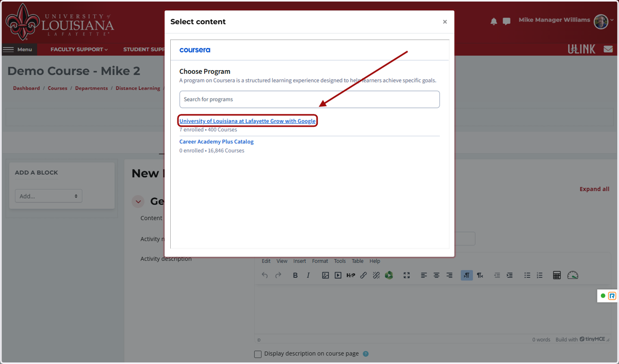
Task: Open the accessibility checker gauge icon
Action: coord(573,275)
